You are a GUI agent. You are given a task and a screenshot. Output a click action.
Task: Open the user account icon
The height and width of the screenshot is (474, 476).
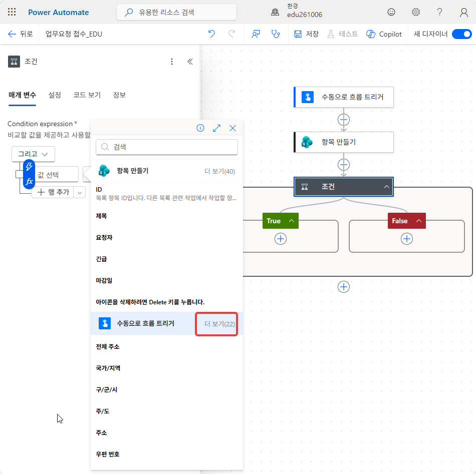(x=463, y=12)
